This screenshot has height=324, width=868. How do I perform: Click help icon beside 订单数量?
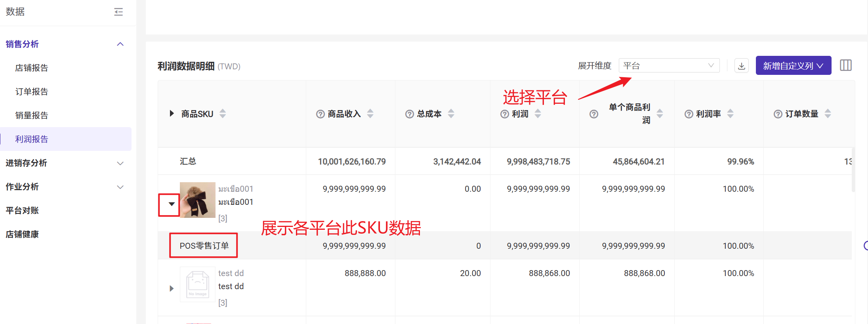point(778,114)
